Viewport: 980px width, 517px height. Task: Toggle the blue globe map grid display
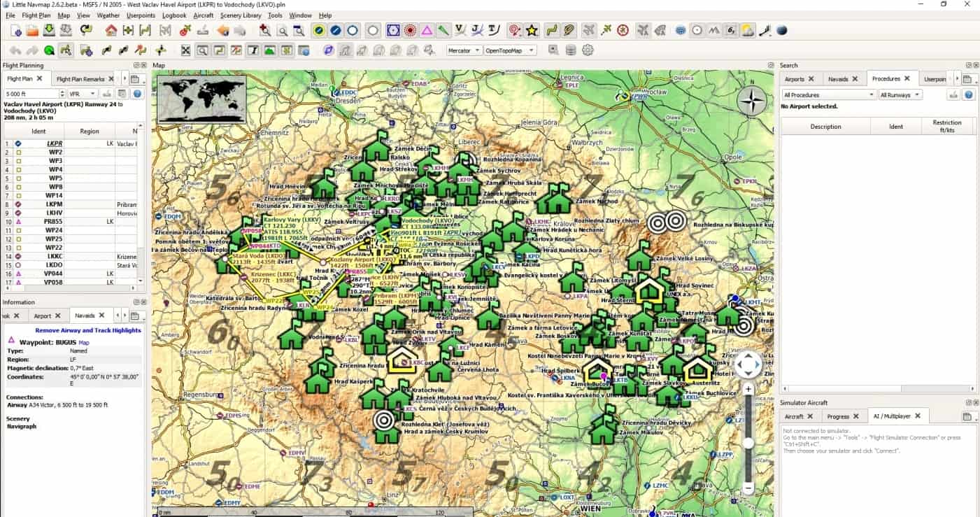[x=680, y=30]
